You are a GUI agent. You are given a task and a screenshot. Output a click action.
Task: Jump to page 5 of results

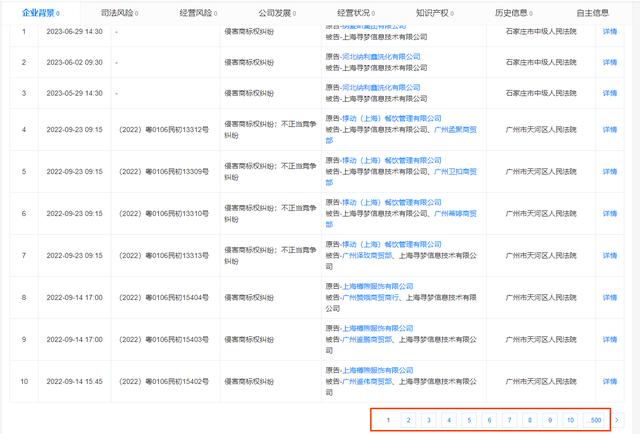(468, 420)
